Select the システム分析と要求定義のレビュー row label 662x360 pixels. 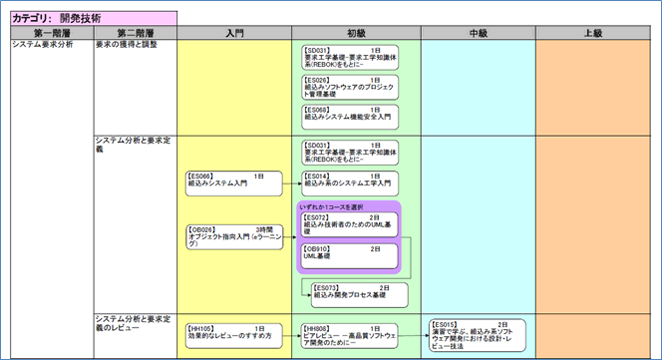click(x=133, y=323)
